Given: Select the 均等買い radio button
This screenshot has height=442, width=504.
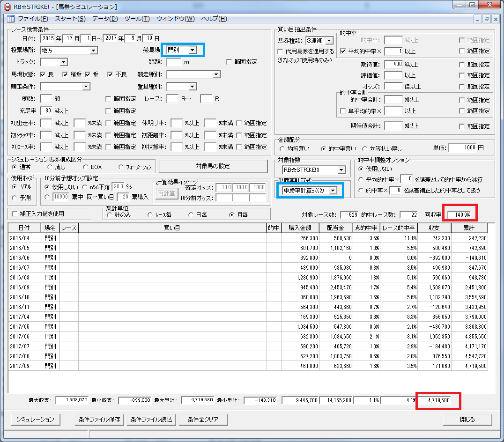Looking at the screenshot, I should click(282, 149).
